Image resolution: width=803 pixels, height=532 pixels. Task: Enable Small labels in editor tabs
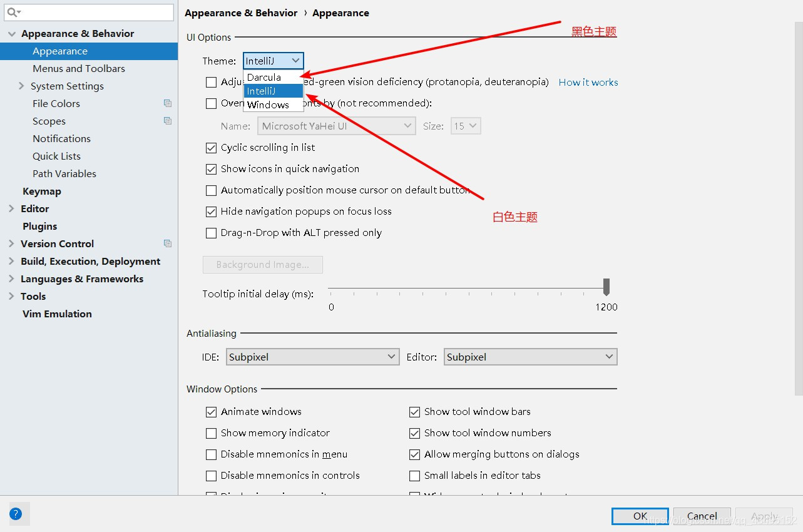point(414,476)
